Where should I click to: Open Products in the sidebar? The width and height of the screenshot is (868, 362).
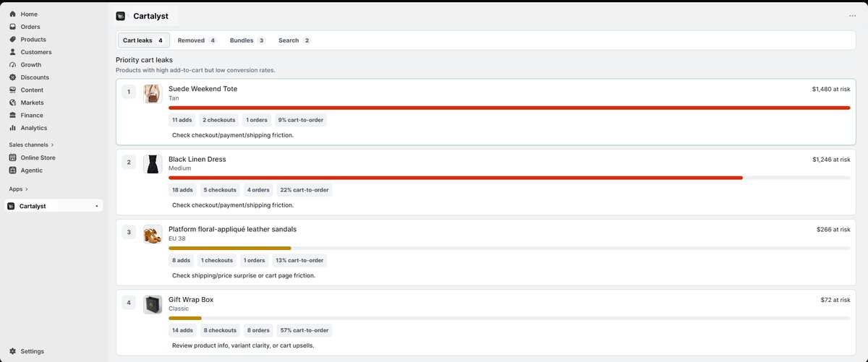pos(33,39)
